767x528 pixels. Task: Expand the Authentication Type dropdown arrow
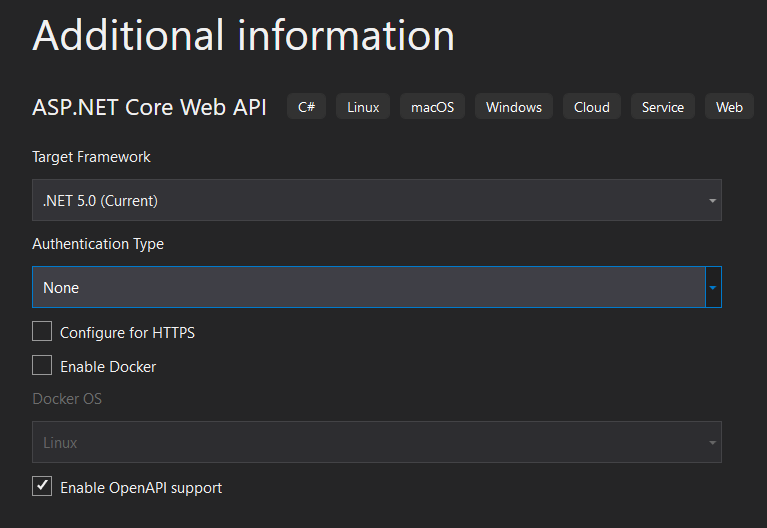click(x=712, y=288)
